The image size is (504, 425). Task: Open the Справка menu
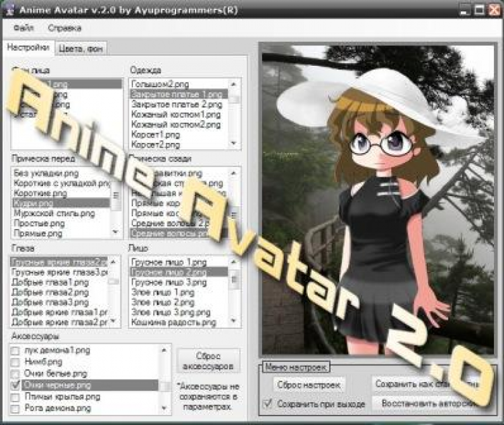(x=65, y=28)
